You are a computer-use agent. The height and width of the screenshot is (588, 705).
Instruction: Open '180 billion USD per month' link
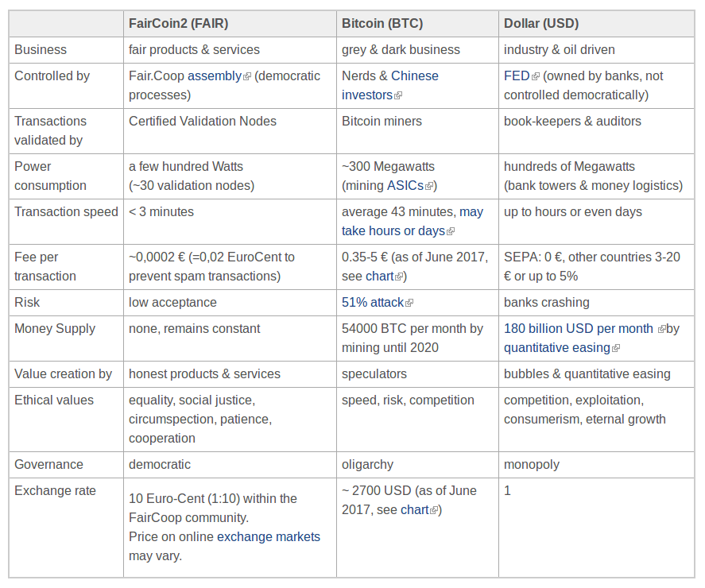(x=578, y=329)
